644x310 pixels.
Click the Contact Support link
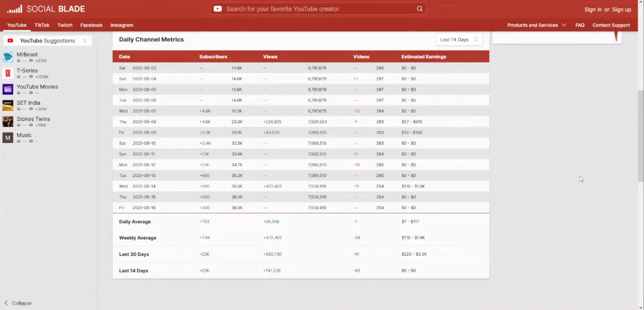pyautogui.click(x=611, y=25)
